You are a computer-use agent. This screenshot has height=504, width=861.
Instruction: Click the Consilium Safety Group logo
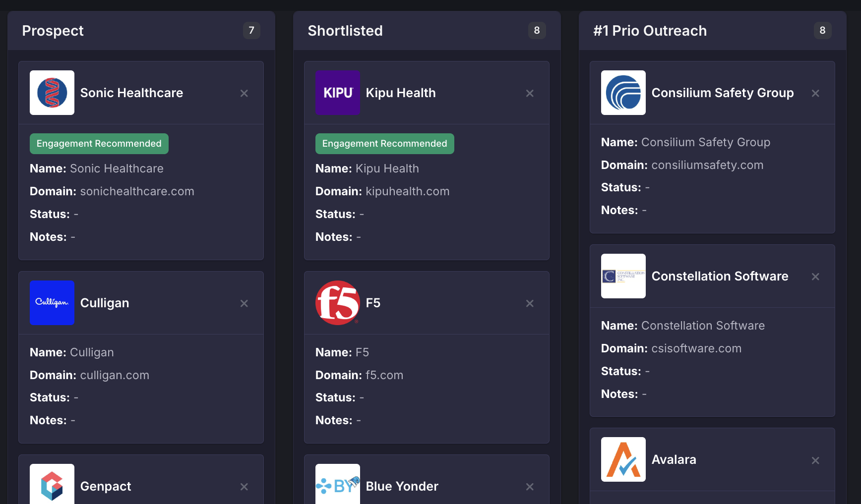coord(623,93)
